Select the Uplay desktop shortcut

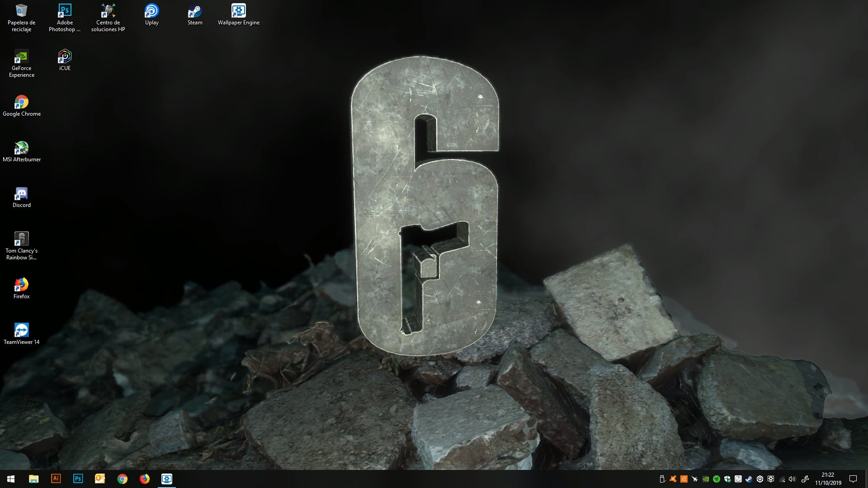click(x=151, y=15)
